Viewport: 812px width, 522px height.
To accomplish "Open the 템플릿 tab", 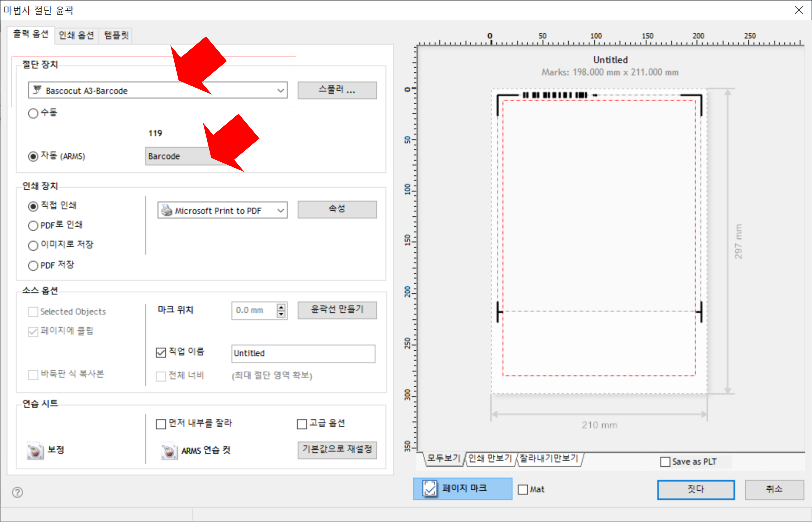I will [x=116, y=35].
